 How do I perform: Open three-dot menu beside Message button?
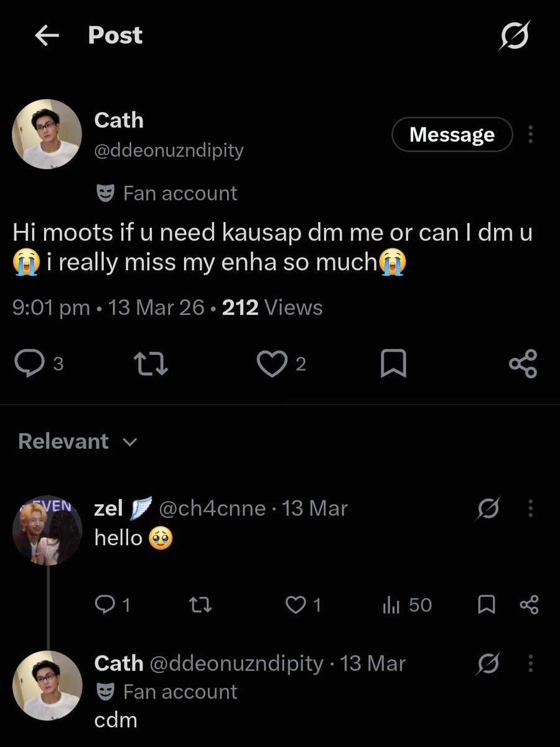click(530, 134)
